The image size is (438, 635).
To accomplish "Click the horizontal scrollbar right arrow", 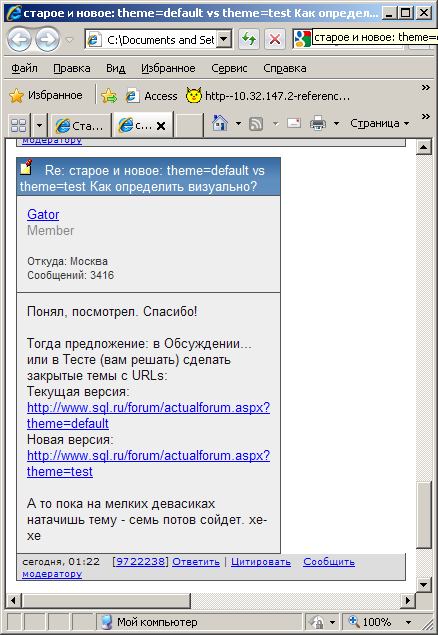I will [408, 600].
